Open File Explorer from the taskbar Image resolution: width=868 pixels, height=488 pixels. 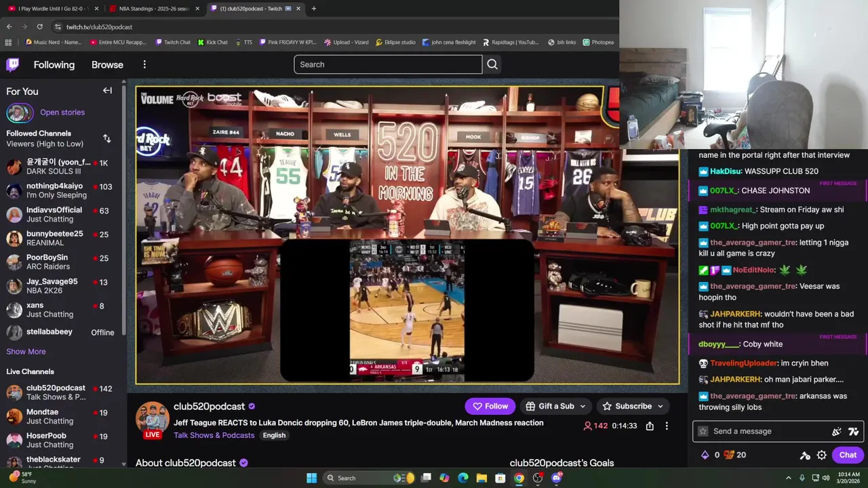481,478
